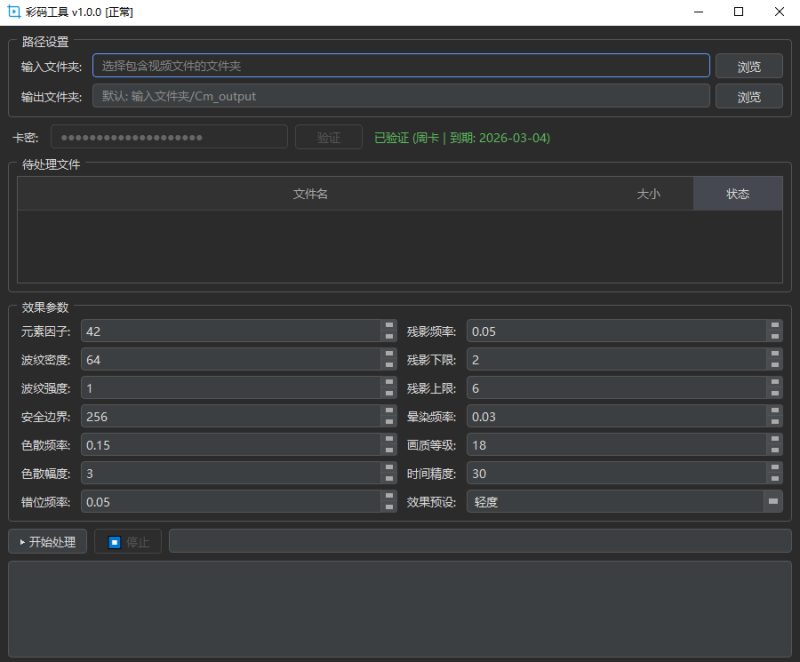Click the 文件名 column header

(x=310, y=194)
